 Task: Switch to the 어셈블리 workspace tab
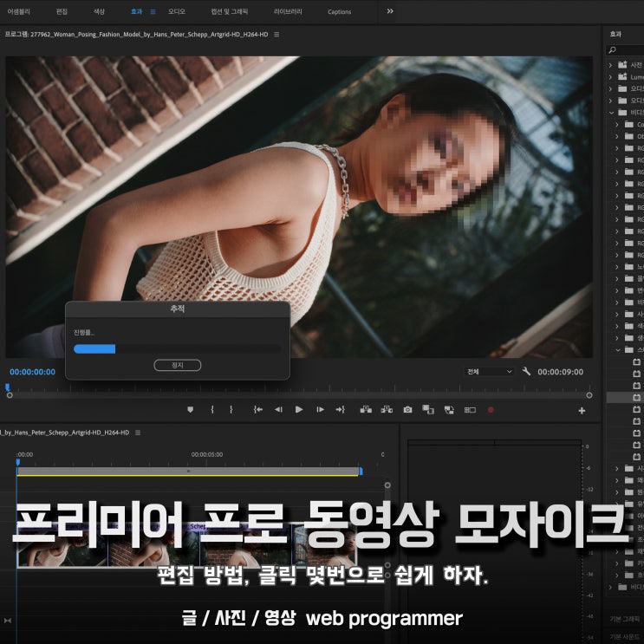tap(18, 11)
